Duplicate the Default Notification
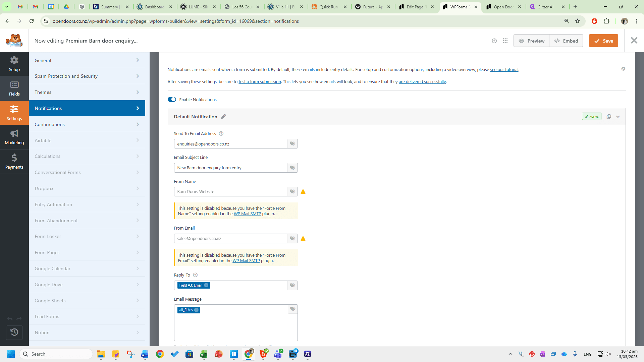The height and width of the screenshot is (362, 644). coord(609,117)
